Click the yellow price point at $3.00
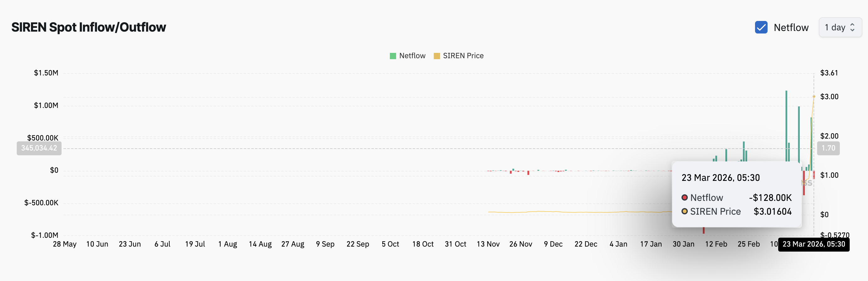This screenshot has height=281, width=868. 814,97
